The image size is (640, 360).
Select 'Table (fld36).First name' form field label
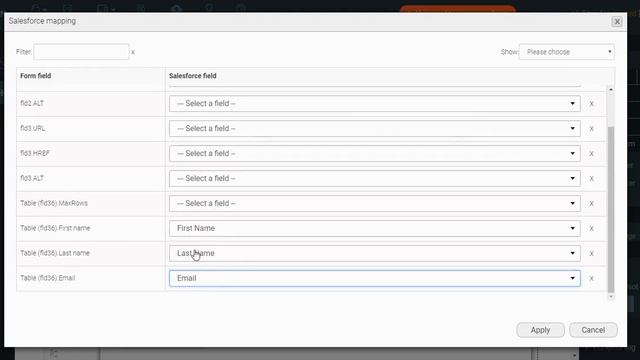click(x=55, y=228)
